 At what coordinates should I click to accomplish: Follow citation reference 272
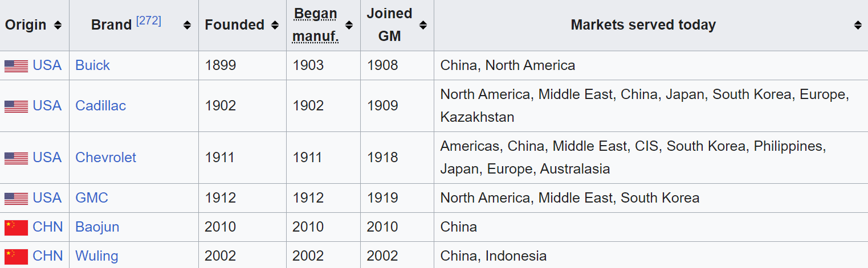[x=148, y=21]
